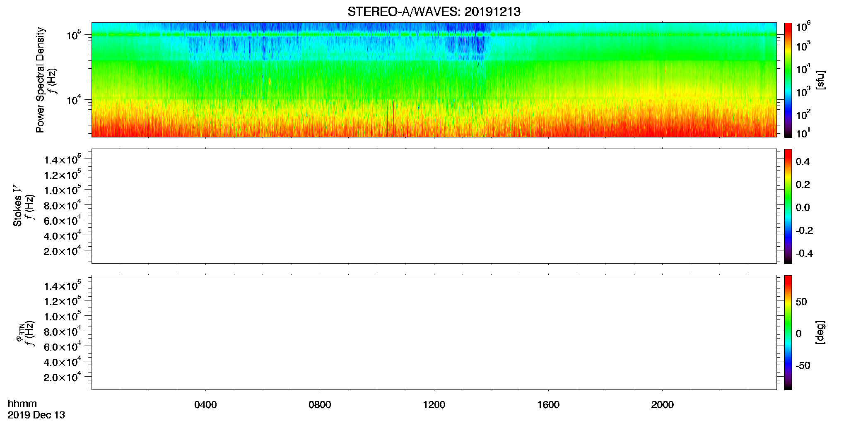Click the [sfu] unit label
The height and width of the screenshot is (447, 868).
point(820,80)
